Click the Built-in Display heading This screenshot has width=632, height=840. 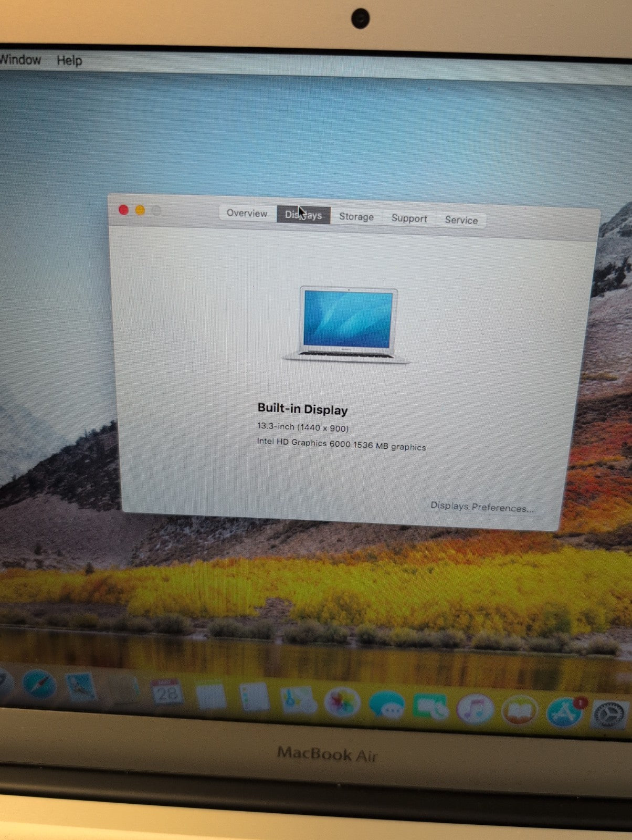tap(302, 409)
